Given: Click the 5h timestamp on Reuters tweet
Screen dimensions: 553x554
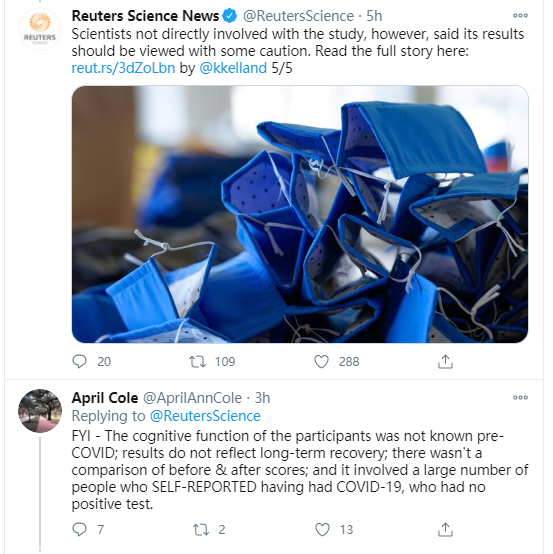Looking at the screenshot, I should pos(374,16).
